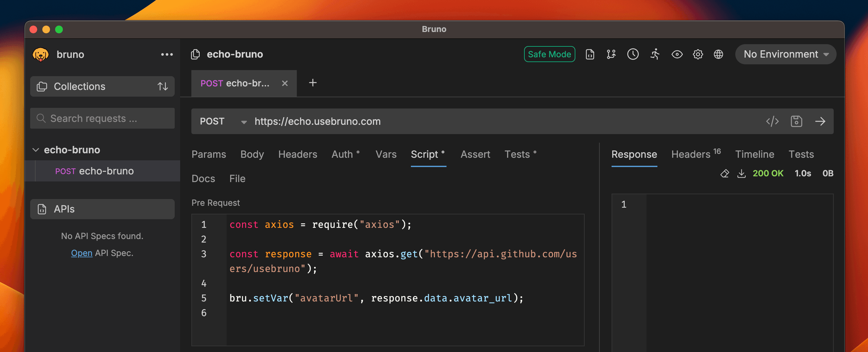Click the generate code icon in URL bar
The width and height of the screenshot is (868, 352).
click(772, 121)
